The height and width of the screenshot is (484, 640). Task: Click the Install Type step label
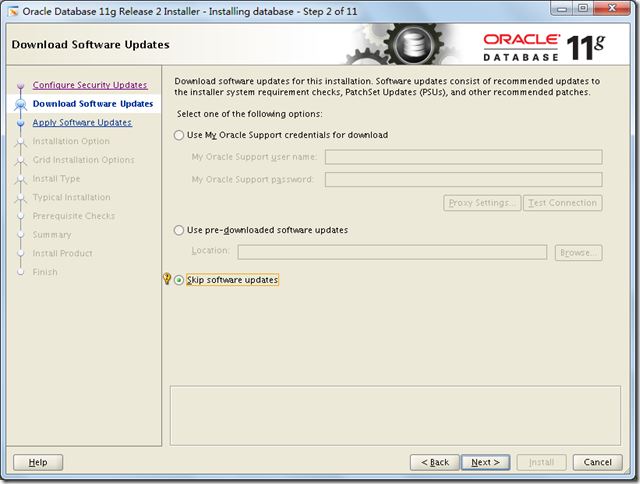[x=56, y=179]
